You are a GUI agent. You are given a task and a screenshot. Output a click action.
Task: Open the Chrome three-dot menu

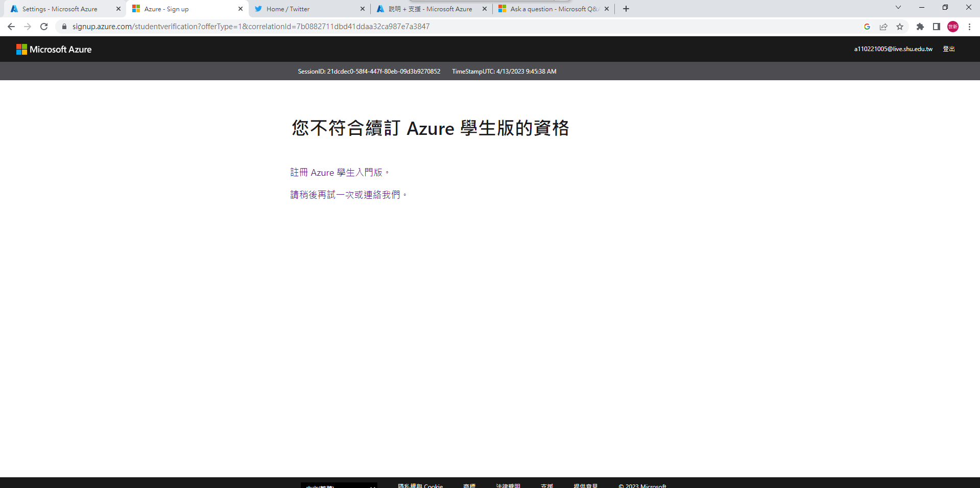coord(969,27)
